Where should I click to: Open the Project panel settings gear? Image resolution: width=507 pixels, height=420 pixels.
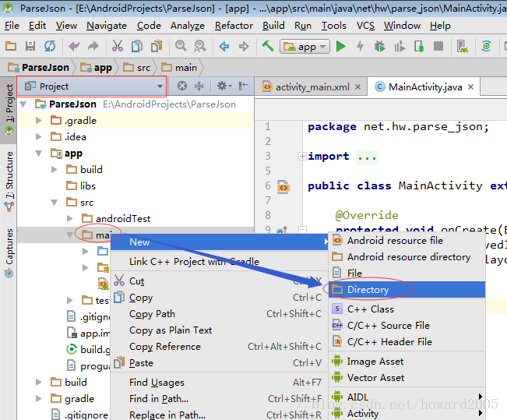tap(224, 86)
